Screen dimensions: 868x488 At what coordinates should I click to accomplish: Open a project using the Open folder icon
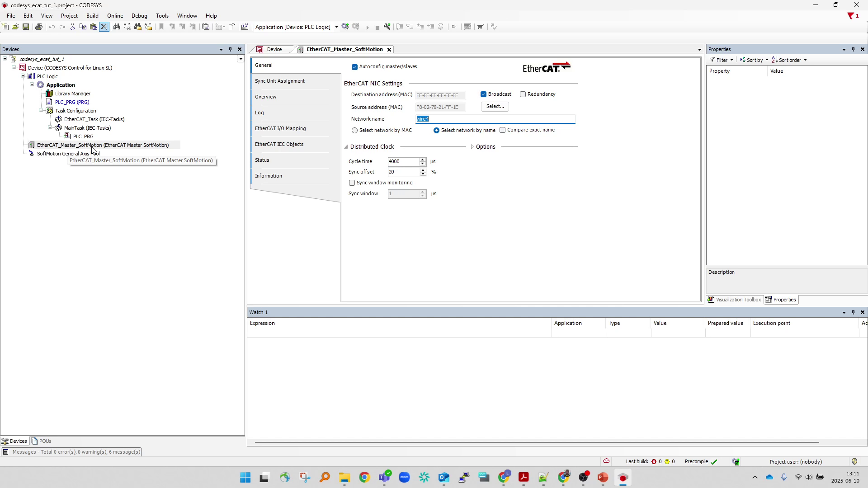pyautogui.click(x=15, y=27)
